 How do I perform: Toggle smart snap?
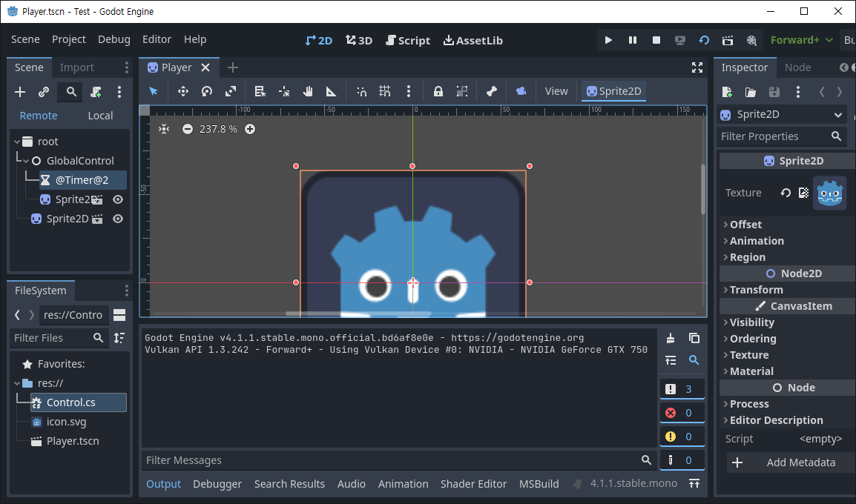[x=361, y=91]
